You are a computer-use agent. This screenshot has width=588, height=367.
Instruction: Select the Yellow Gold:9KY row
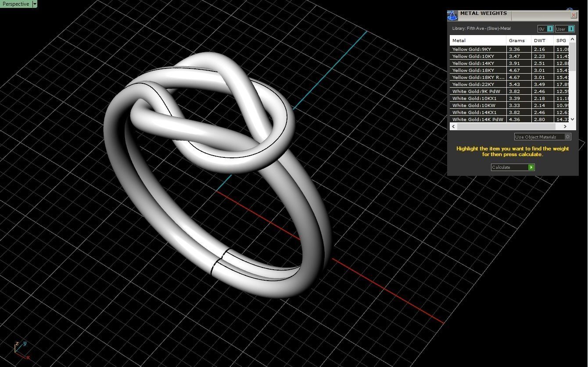(x=509, y=49)
